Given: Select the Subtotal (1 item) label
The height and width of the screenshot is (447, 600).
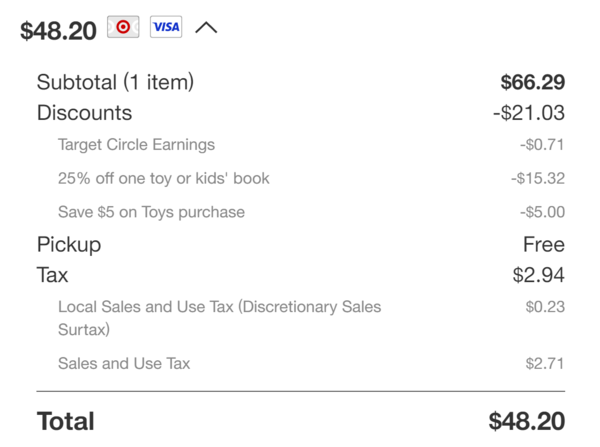Looking at the screenshot, I should [x=115, y=82].
